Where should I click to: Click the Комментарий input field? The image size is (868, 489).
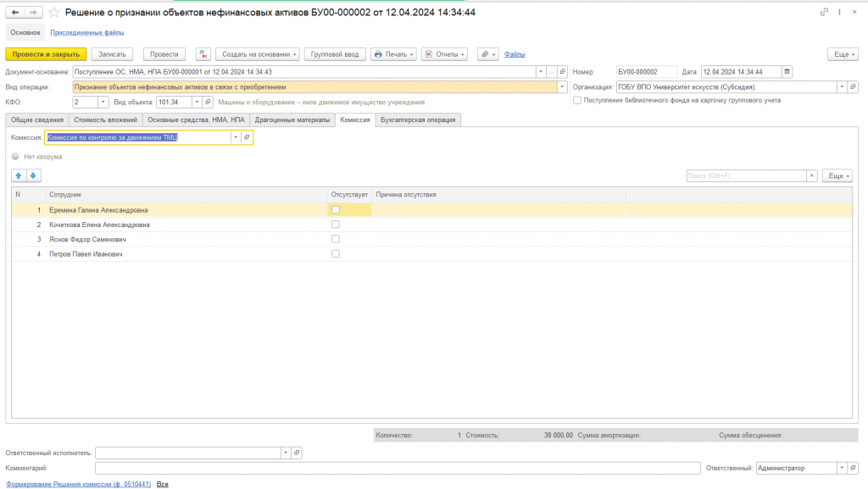pyautogui.click(x=398, y=468)
